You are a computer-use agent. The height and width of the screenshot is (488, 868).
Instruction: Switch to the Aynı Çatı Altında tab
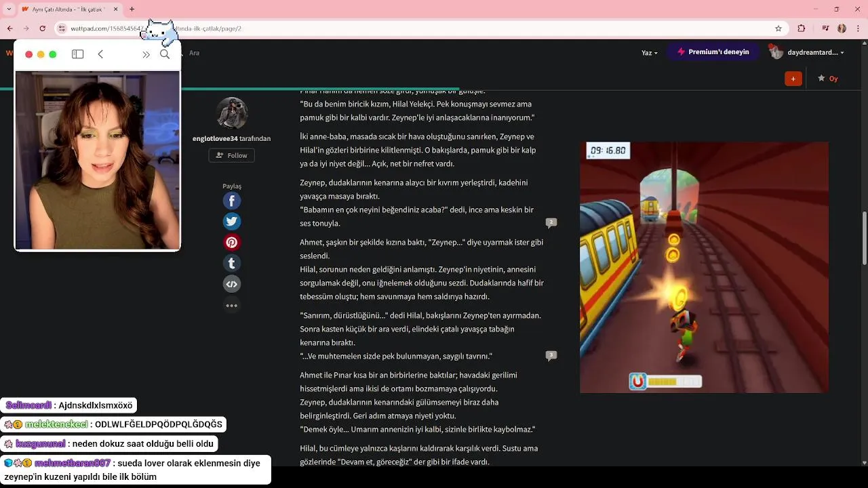tap(68, 9)
